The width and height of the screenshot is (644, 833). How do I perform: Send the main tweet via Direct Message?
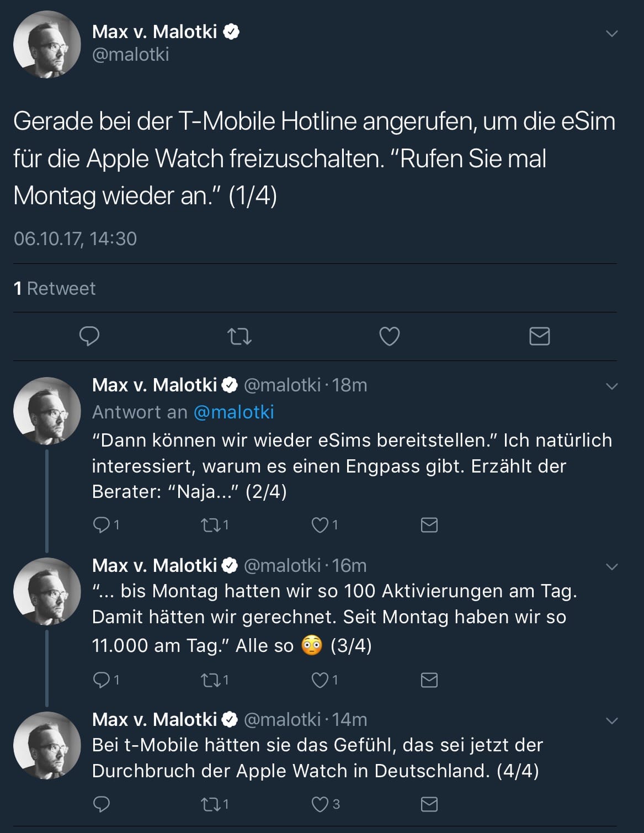539,336
